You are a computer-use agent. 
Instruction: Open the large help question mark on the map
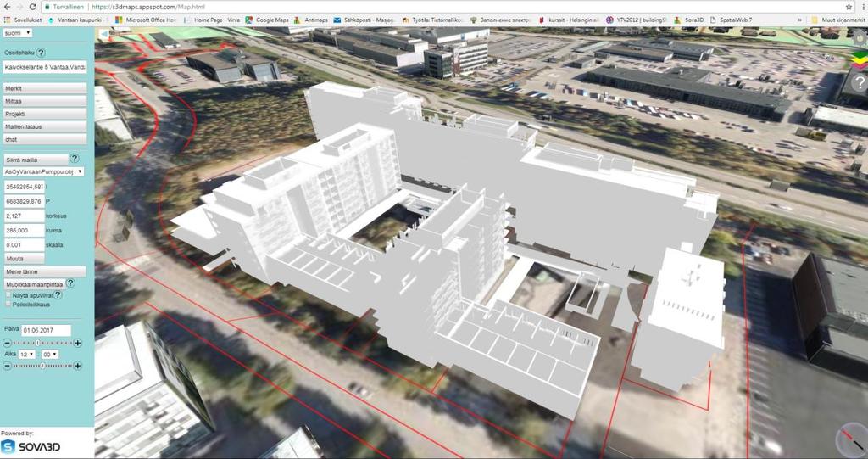pyautogui.click(x=860, y=82)
